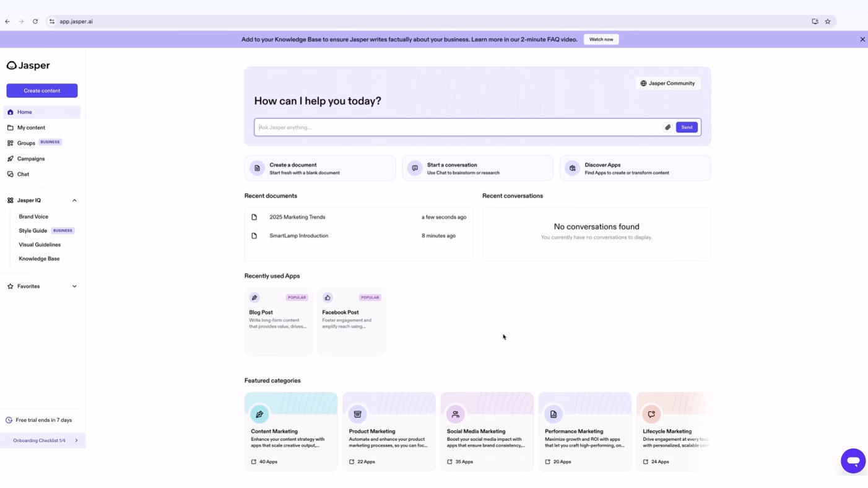Viewport: 868px width, 488px height.
Task: Collapse the Jasper IQ section
Action: click(74, 201)
